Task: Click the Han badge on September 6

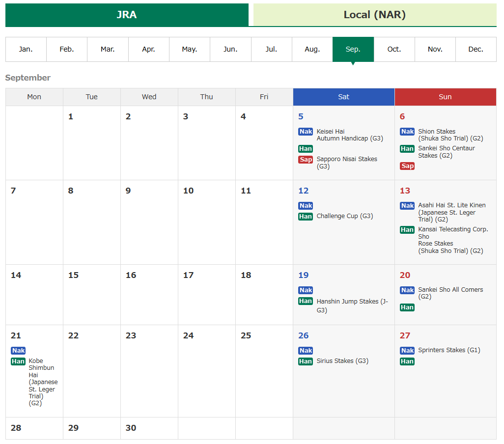Action: point(407,149)
